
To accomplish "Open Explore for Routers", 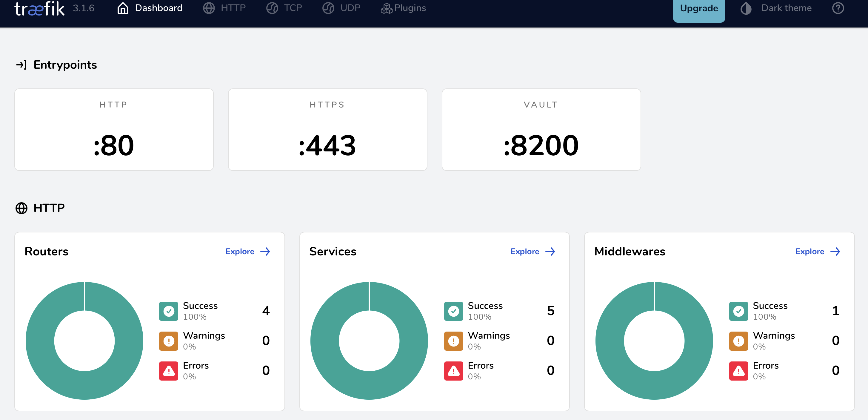I will (x=248, y=251).
